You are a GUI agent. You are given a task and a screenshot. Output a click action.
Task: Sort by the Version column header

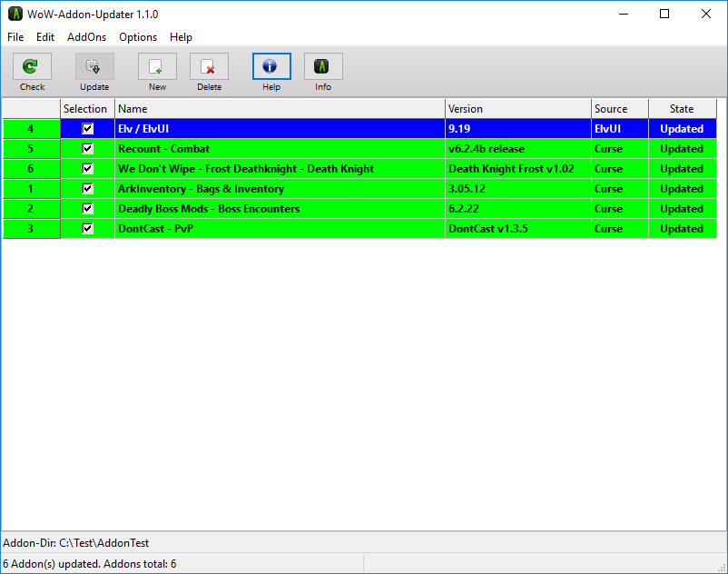[518, 109]
